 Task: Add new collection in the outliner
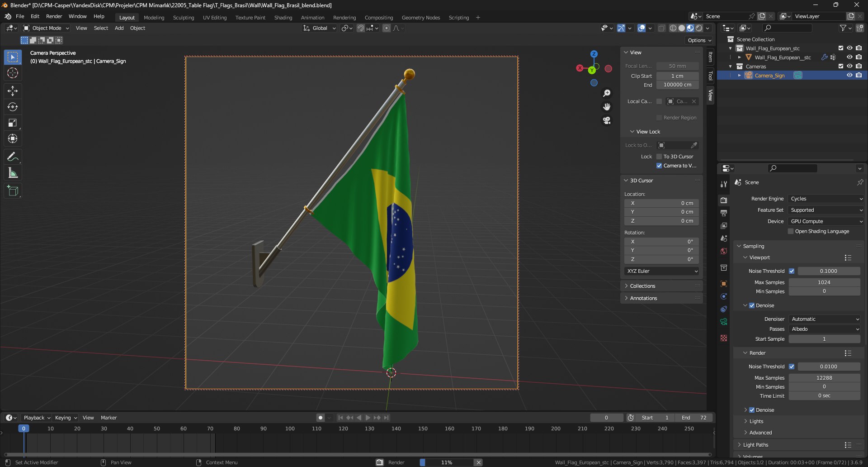click(x=859, y=28)
